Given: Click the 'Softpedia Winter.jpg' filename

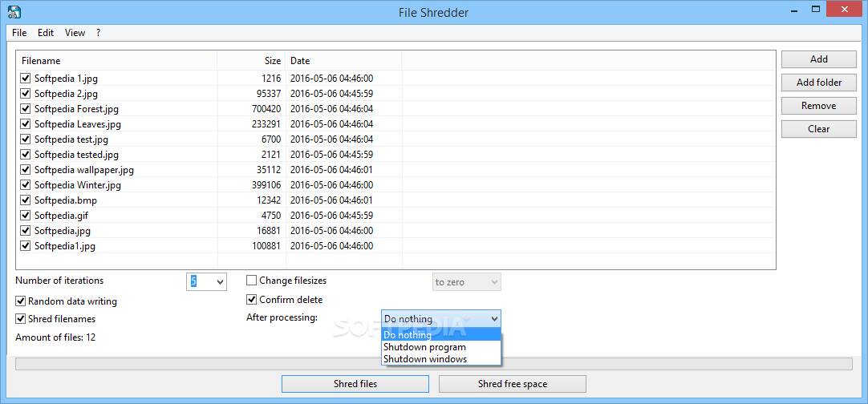Looking at the screenshot, I should (78, 185).
